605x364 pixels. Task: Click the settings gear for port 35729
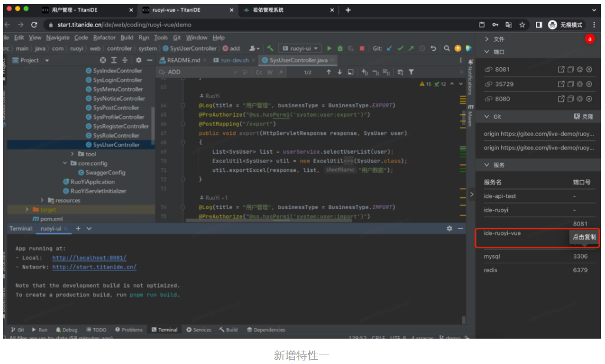(580, 84)
